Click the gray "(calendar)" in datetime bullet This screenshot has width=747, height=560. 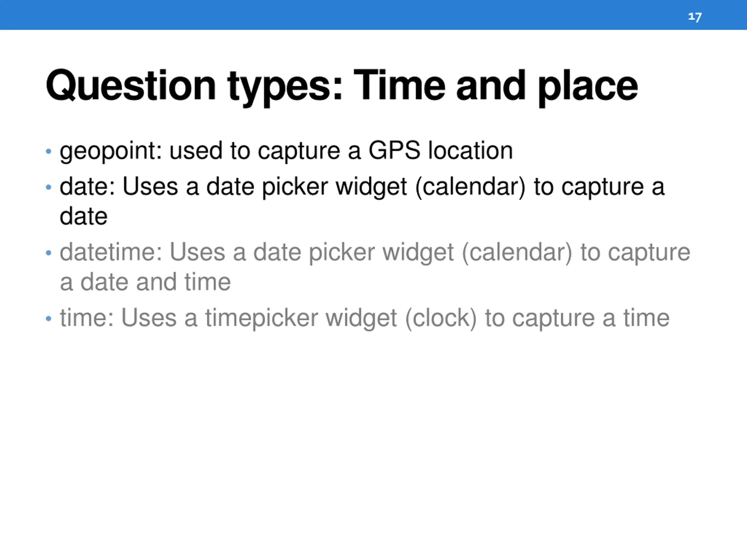pos(517,252)
